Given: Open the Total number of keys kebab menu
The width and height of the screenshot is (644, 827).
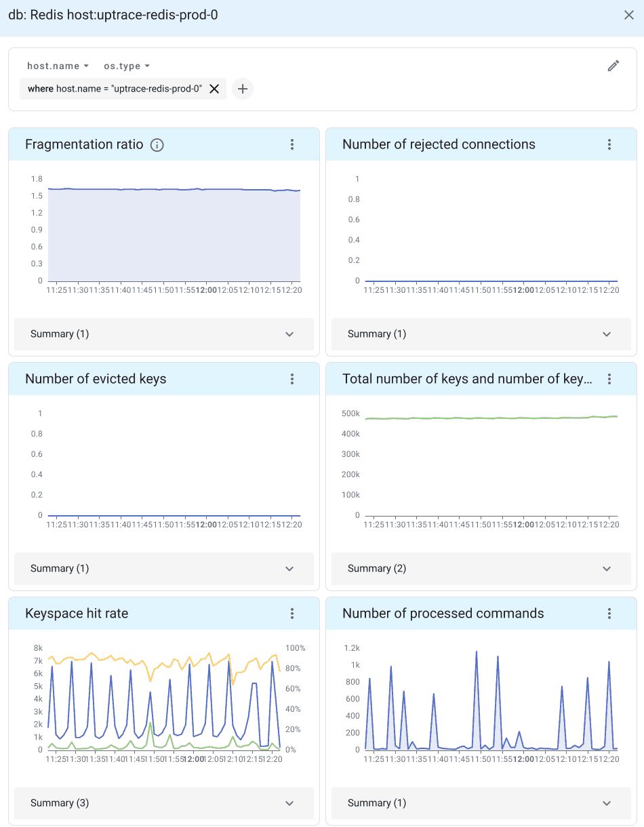Looking at the screenshot, I should pyautogui.click(x=609, y=379).
